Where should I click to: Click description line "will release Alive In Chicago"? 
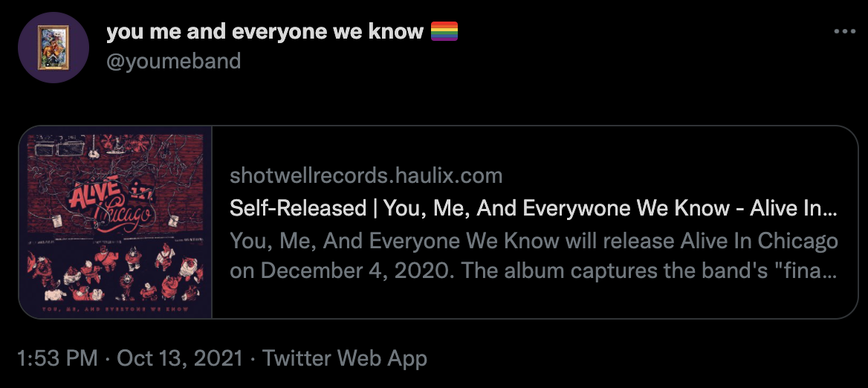[x=534, y=242]
